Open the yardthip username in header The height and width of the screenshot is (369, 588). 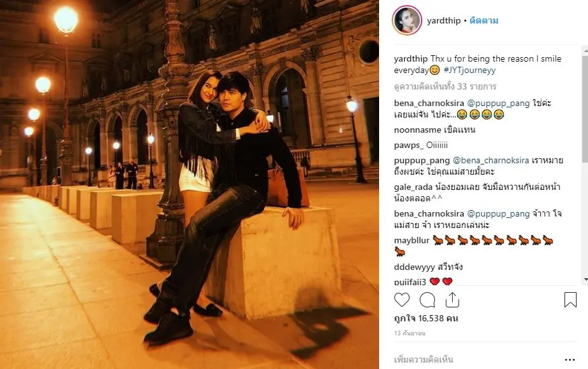pos(444,20)
